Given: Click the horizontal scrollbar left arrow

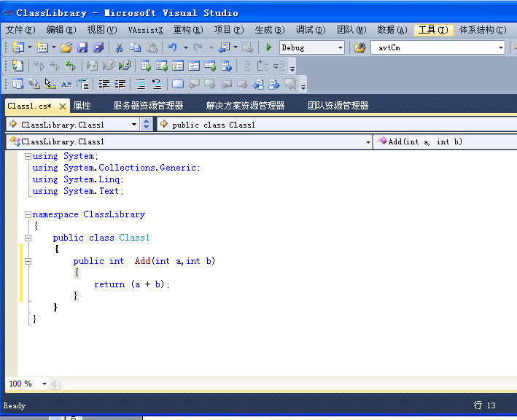Looking at the screenshot, I should (55, 384).
